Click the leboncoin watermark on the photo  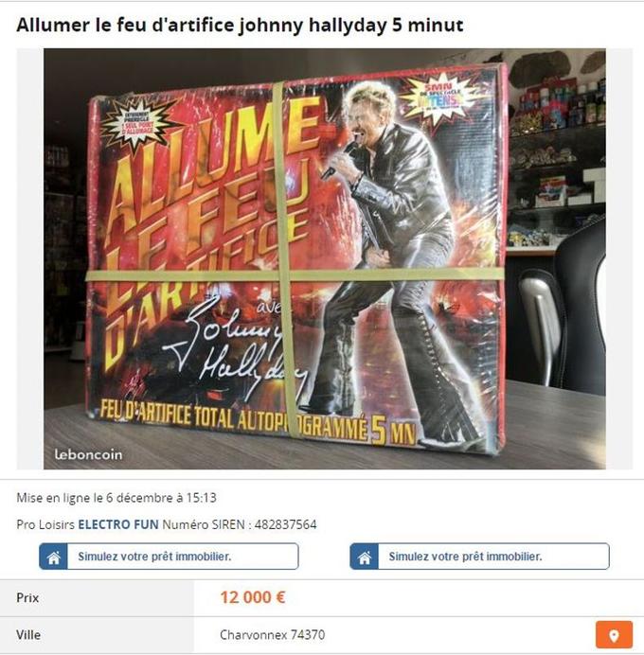(89, 454)
